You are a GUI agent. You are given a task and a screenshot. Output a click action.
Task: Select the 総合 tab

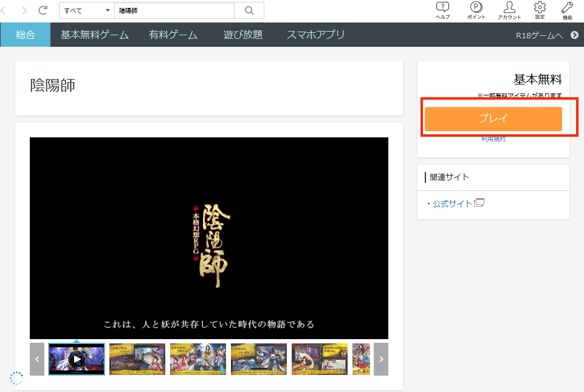[x=26, y=35]
